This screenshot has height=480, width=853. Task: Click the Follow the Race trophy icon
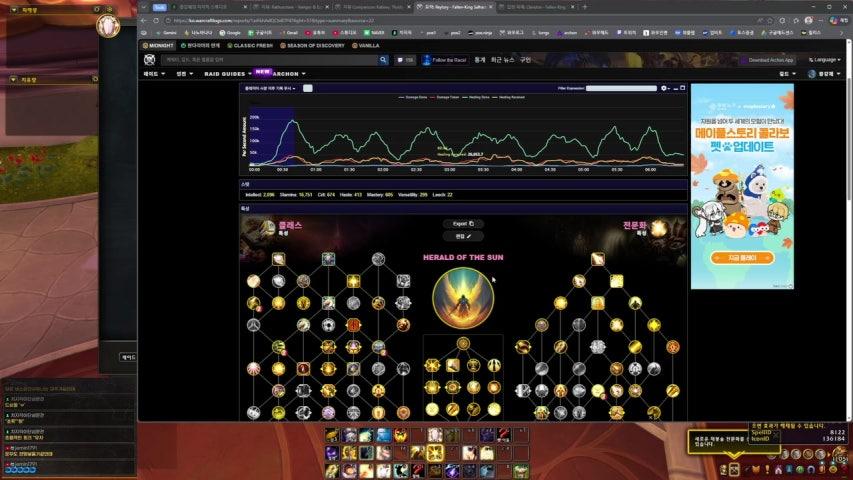(426, 60)
